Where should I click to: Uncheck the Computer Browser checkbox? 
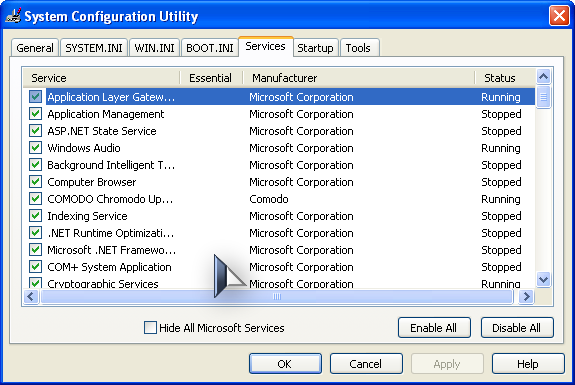pyautogui.click(x=36, y=182)
